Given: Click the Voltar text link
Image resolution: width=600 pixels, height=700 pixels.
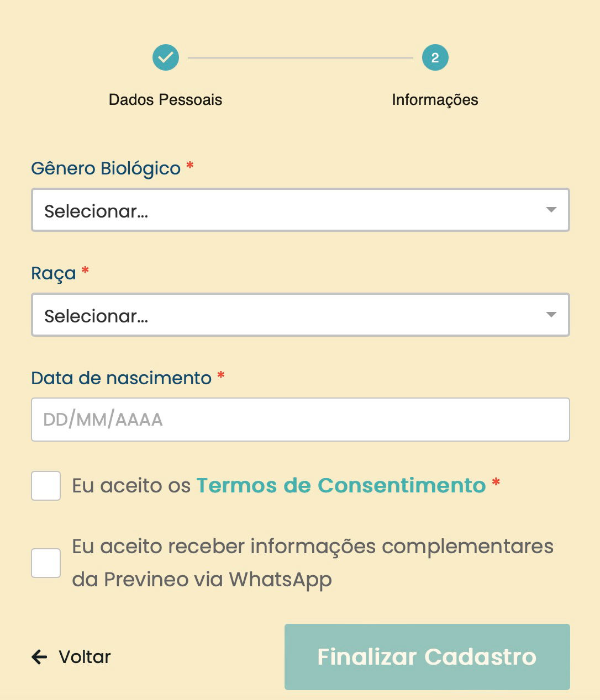Looking at the screenshot, I should click(x=85, y=657).
